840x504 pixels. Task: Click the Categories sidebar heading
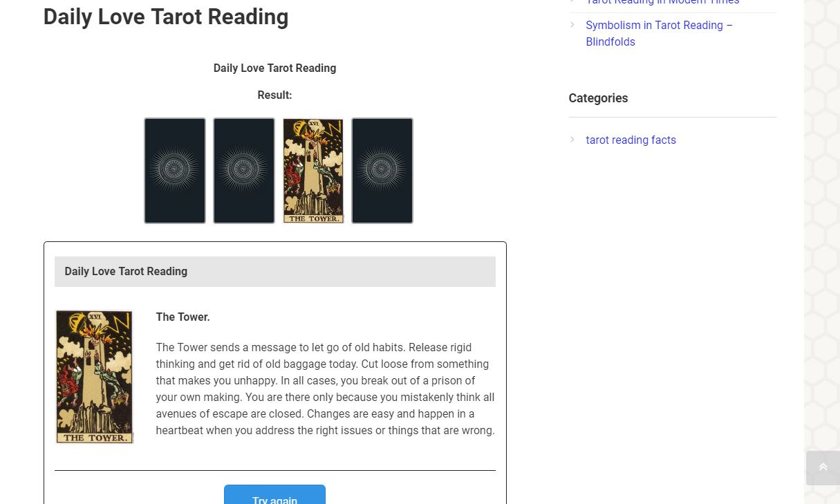tap(598, 98)
